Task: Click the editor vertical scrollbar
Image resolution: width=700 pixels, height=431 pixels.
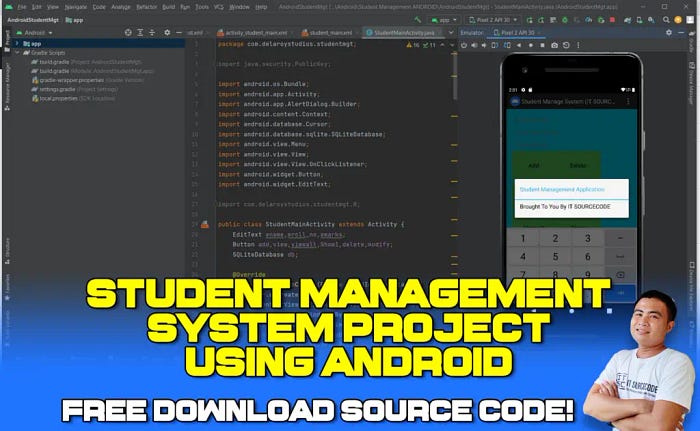Action: pos(454,76)
